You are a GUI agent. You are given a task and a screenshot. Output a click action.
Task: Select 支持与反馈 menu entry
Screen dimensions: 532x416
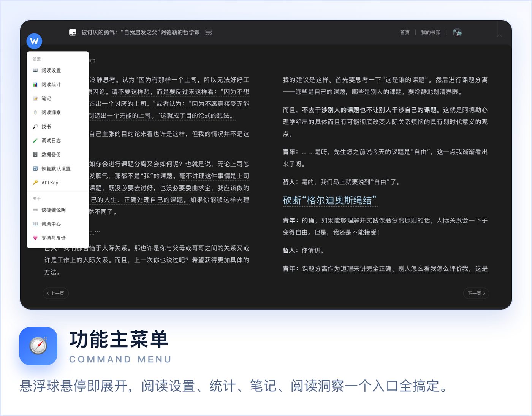[58, 238]
